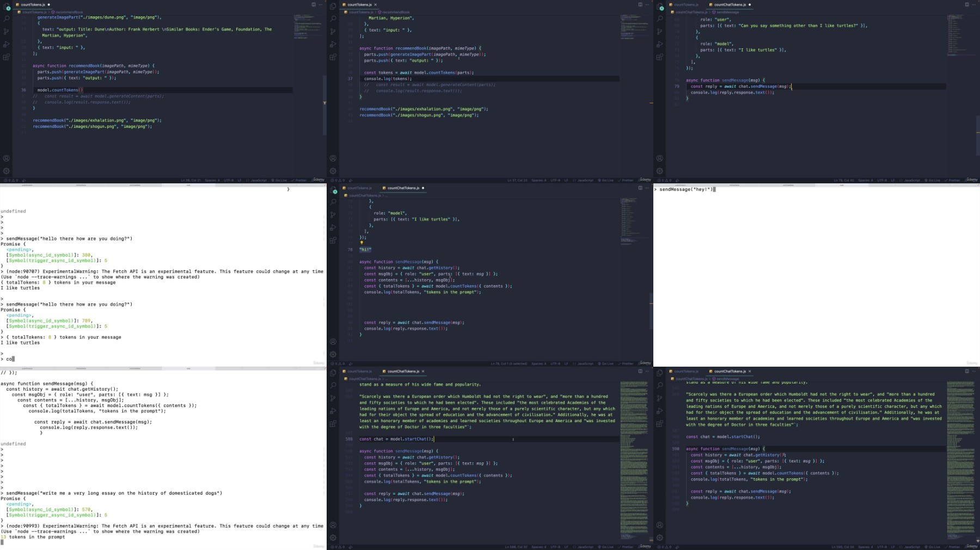The height and width of the screenshot is (550, 980).
Task: Open JavaScript language mode in line 590 editor
Action: coord(910,547)
